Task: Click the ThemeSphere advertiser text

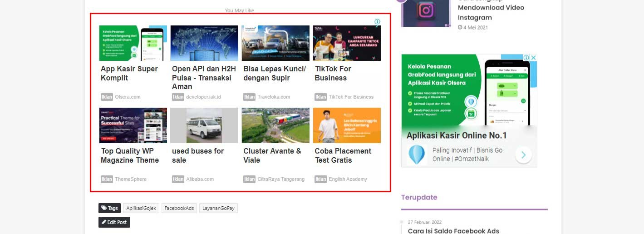Action: [x=131, y=179]
